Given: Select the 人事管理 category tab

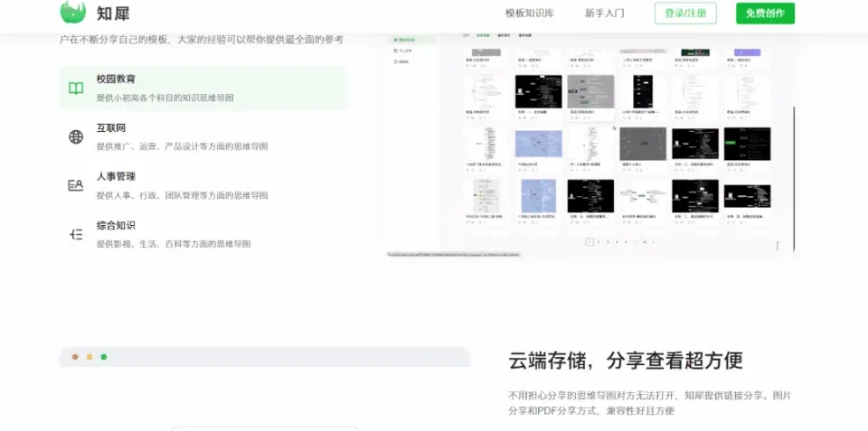Looking at the screenshot, I should tap(203, 185).
